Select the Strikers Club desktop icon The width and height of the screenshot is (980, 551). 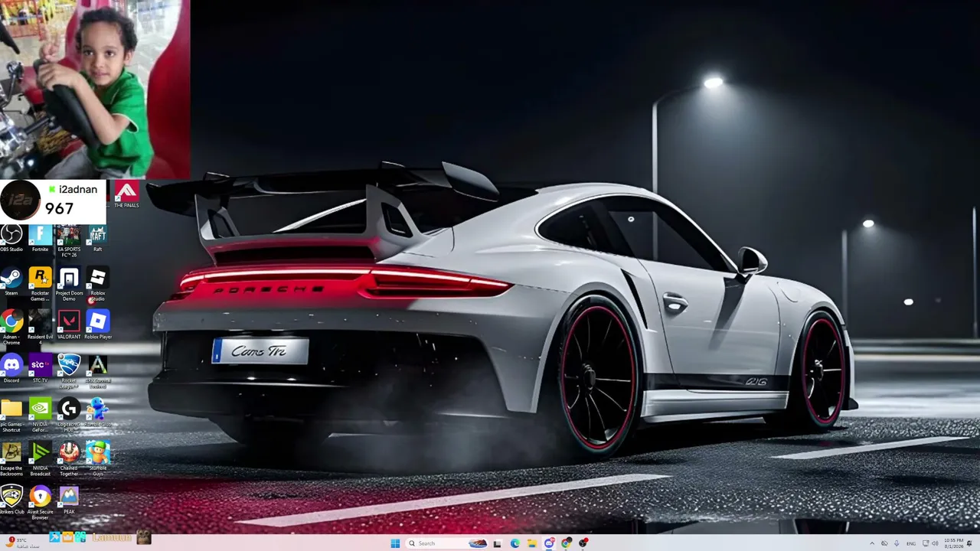pyautogui.click(x=11, y=500)
